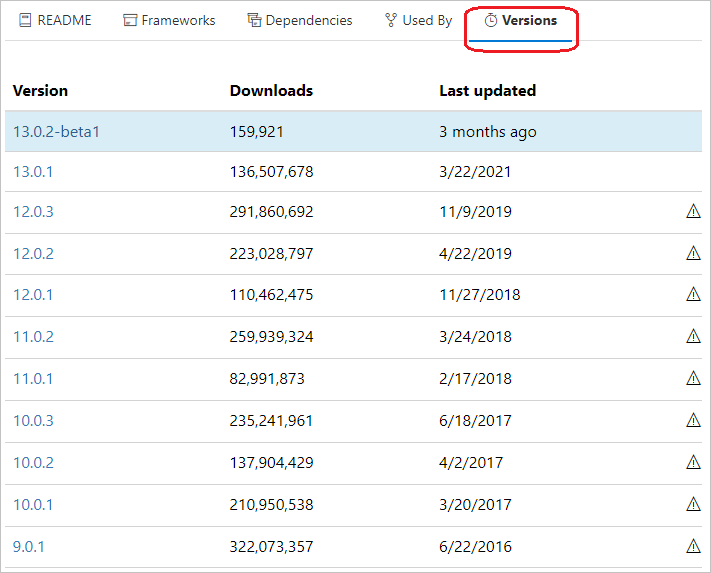Click the Last updated column header
Image resolution: width=711 pixels, height=573 pixels.
point(487,91)
